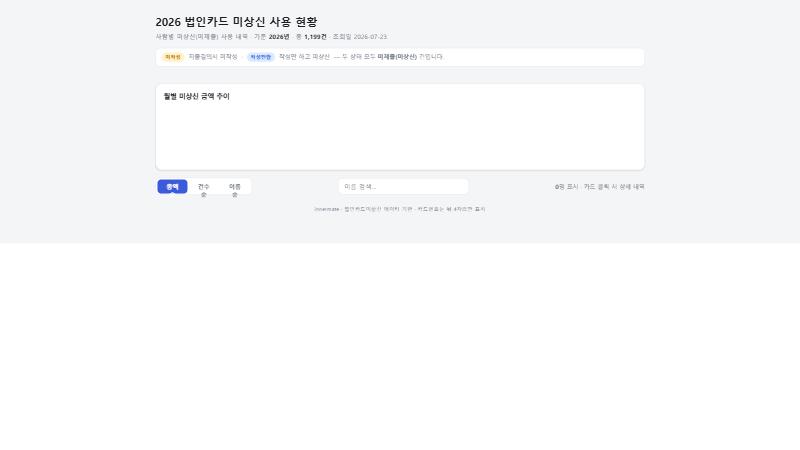The image size is (800, 450).
Task: Click the 0명 표시 result counter
Action: click(x=566, y=187)
